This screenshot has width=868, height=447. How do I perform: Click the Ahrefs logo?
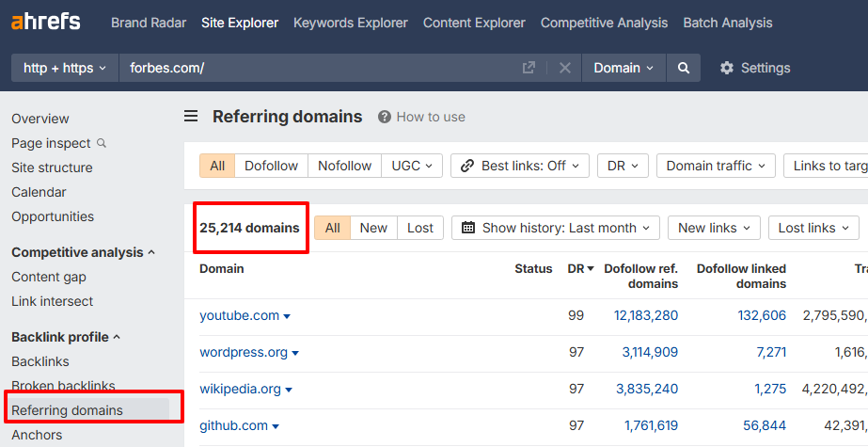pyautogui.click(x=46, y=23)
